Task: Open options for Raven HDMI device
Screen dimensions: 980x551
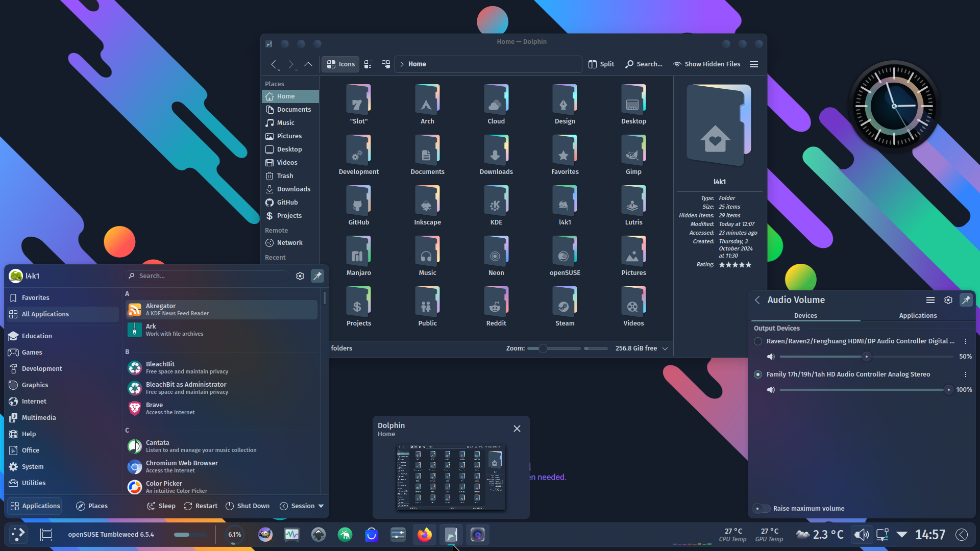Action: click(x=966, y=341)
